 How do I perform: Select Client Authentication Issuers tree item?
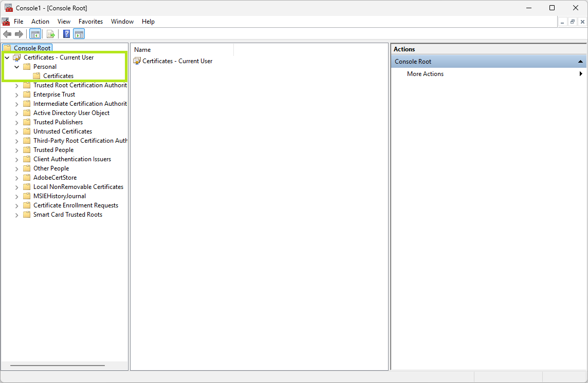click(x=72, y=159)
